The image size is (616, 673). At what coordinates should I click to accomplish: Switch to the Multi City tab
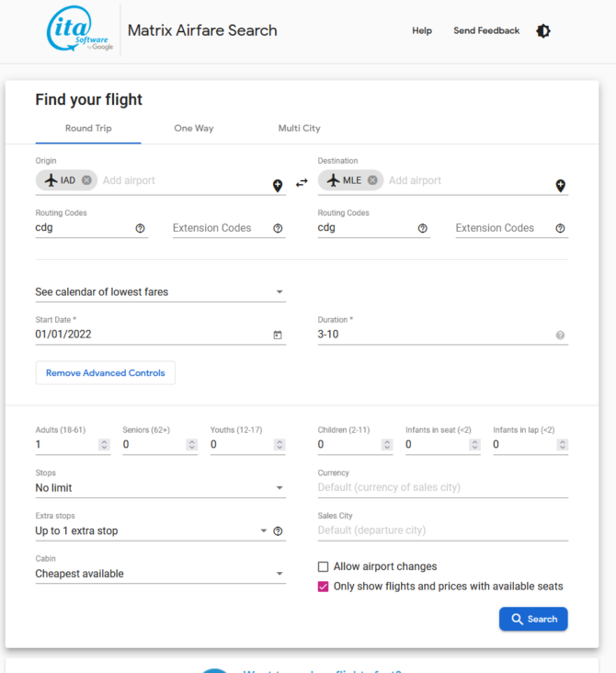pyautogui.click(x=299, y=129)
